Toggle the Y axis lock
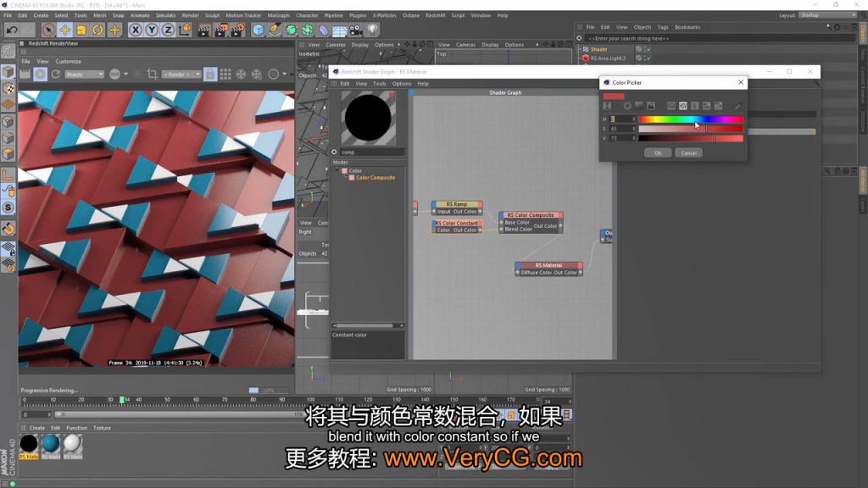The width and height of the screenshot is (868, 488). 152,30
